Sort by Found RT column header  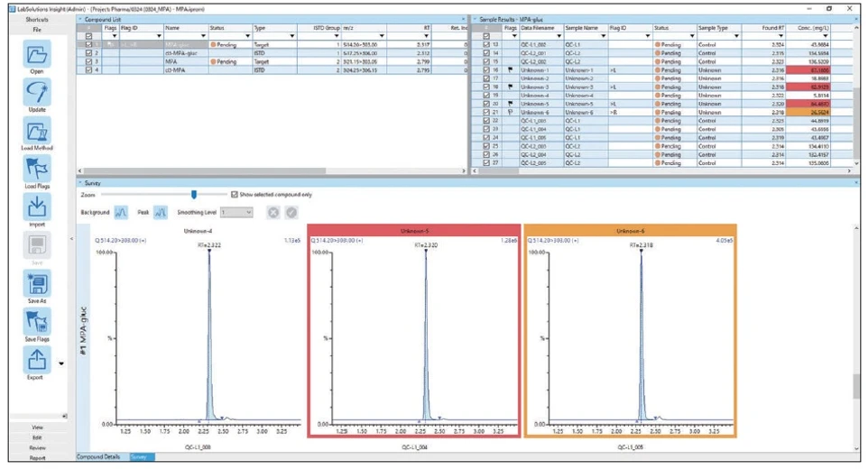[764, 28]
